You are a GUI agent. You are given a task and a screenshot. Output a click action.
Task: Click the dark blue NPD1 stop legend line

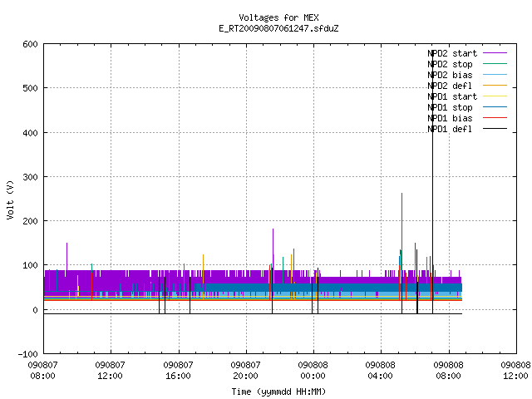pyautogui.click(x=495, y=107)
